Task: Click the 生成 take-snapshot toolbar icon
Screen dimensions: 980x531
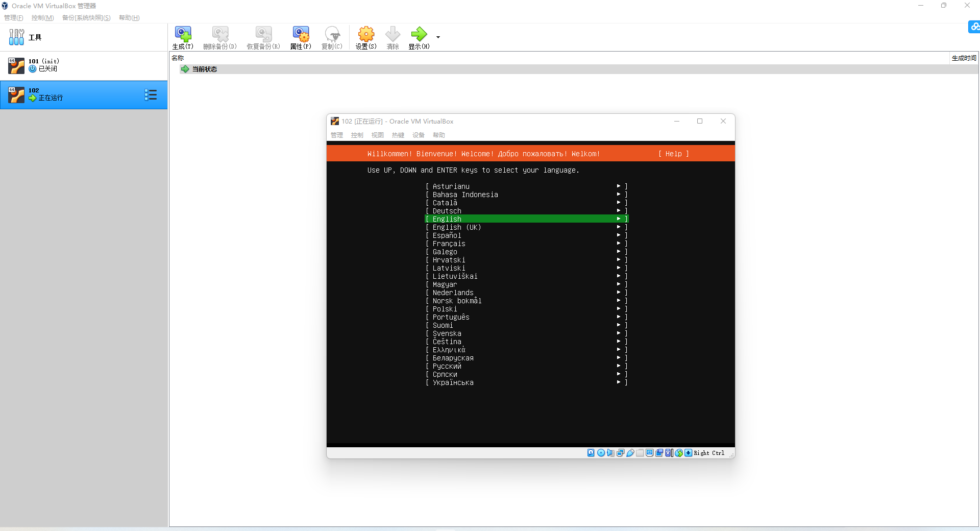Action: [x=183, y=38]
